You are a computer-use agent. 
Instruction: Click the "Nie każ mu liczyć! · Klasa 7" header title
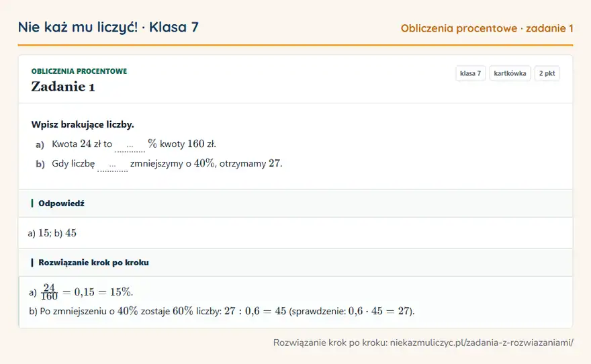click(108, 27)
